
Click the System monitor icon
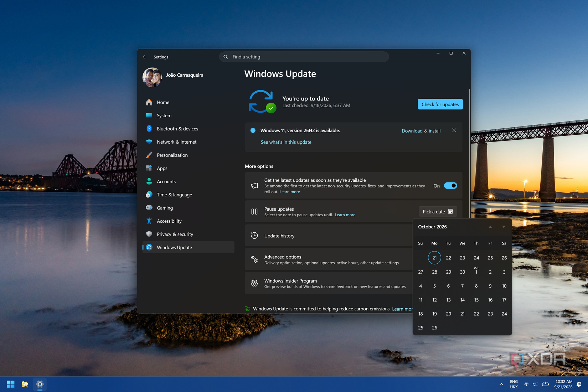click(149, 115)
